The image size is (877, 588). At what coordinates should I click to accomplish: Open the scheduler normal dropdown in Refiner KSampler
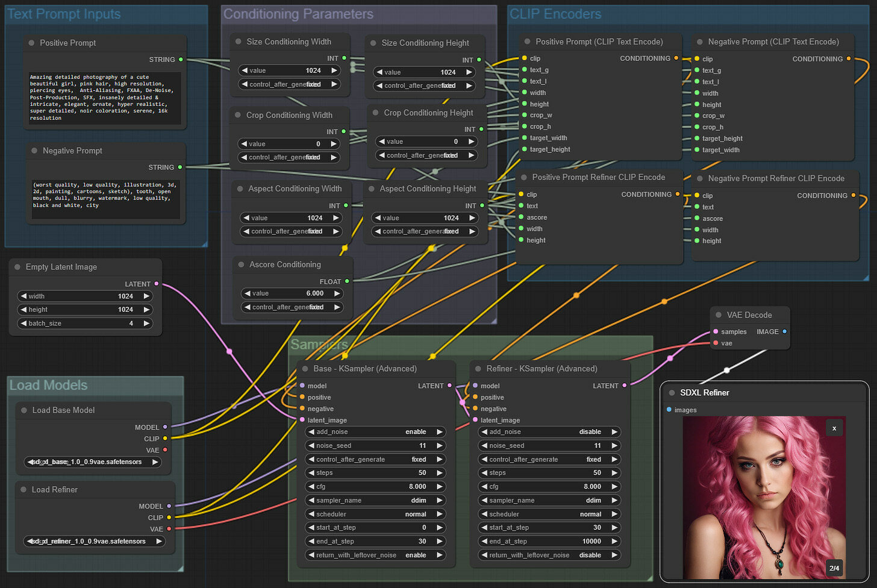tap(549, 514)
